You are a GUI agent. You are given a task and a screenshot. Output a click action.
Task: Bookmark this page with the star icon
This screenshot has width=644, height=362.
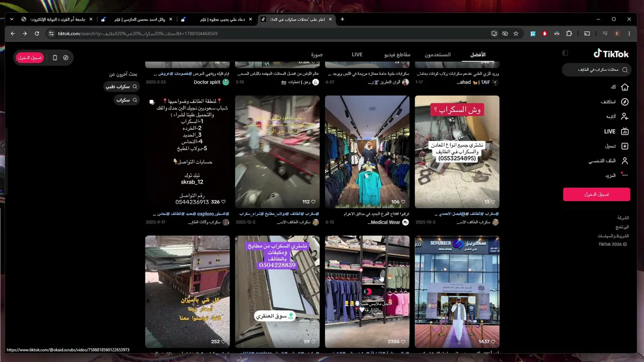(x=516, y=34)
